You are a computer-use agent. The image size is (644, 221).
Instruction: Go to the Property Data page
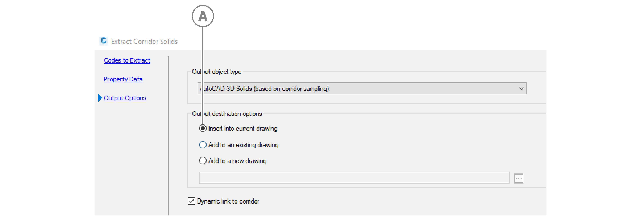click(x=123, y=79)
